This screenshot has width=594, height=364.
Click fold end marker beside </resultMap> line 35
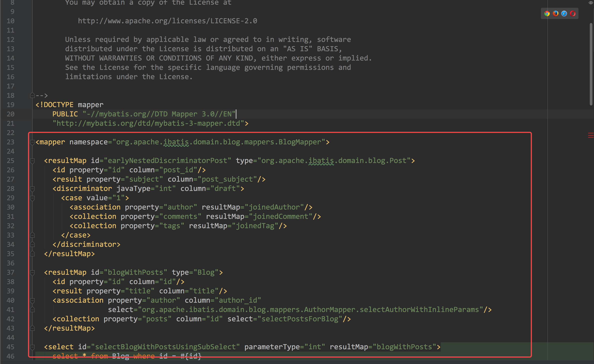pyautogui.click(x=32, y=254)
